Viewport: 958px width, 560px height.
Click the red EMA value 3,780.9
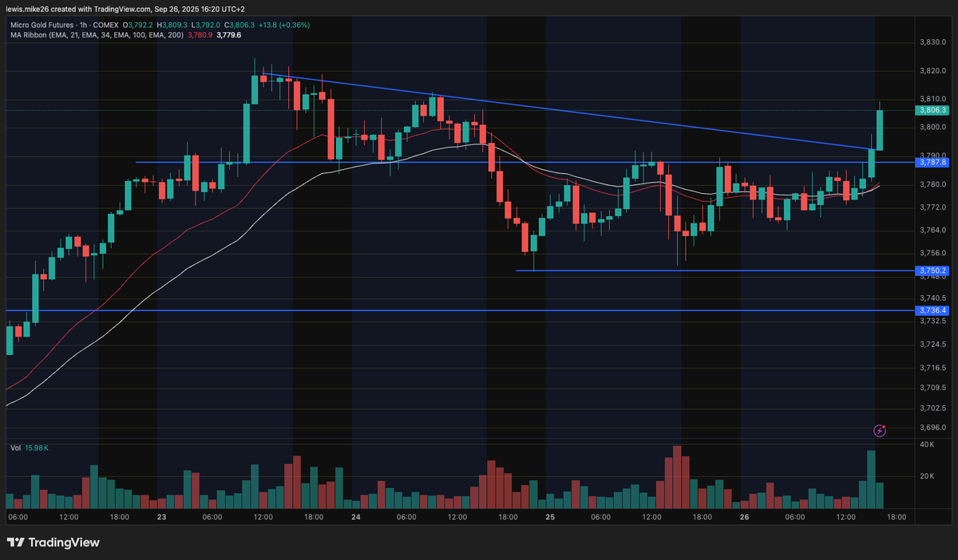[199, 35]
